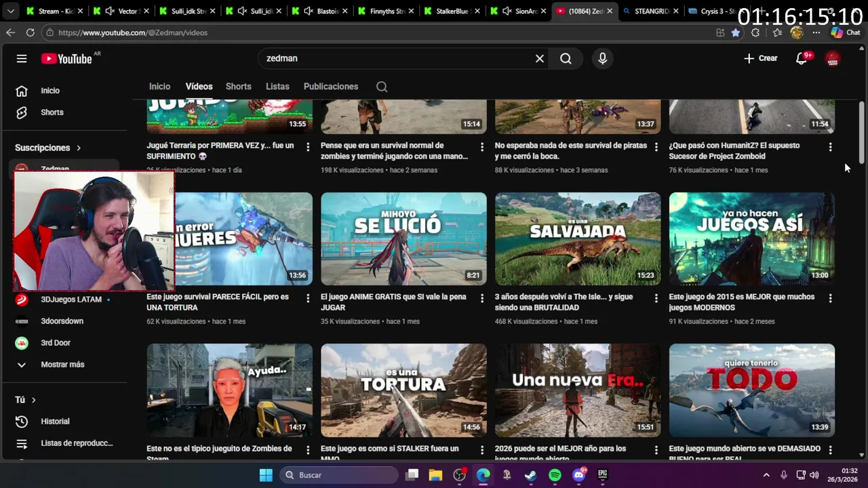Open options for survival normal de zombies video
The image size is (868, 488).
tap(482, 146)
